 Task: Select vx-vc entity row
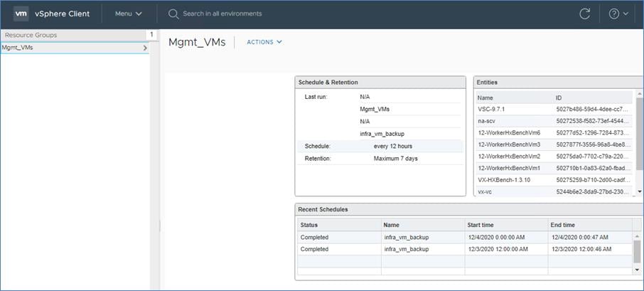[x=554, y=191]
